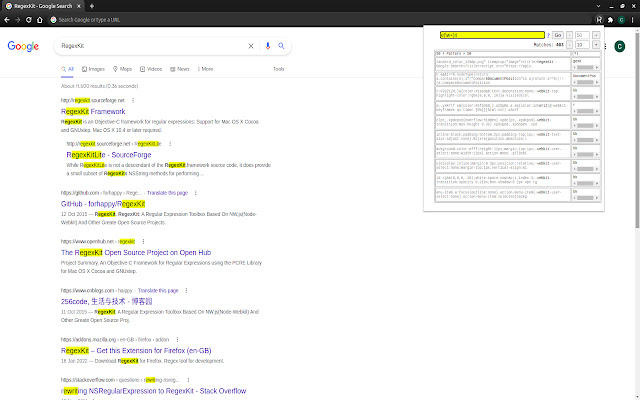Open options for regexkit.sourceforge.net result
The height and width of the screenshot is (400, 640).
pyautogui.click(x=133, y=100)
